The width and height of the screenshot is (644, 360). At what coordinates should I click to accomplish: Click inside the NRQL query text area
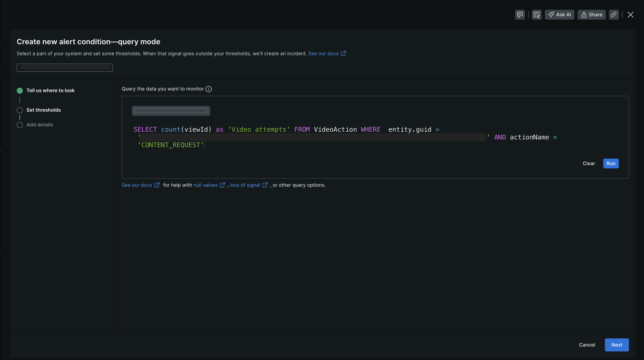coord(325,145)
